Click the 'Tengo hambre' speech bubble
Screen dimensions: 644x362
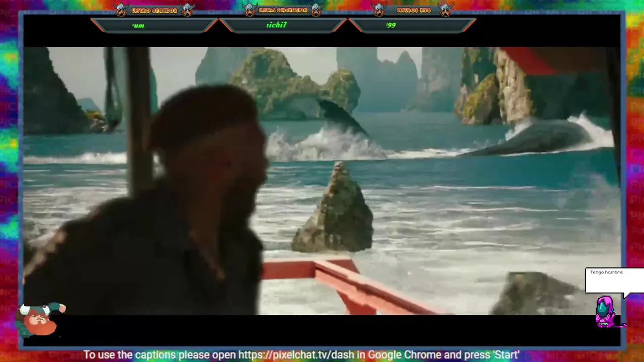click(x=614, y=281)
